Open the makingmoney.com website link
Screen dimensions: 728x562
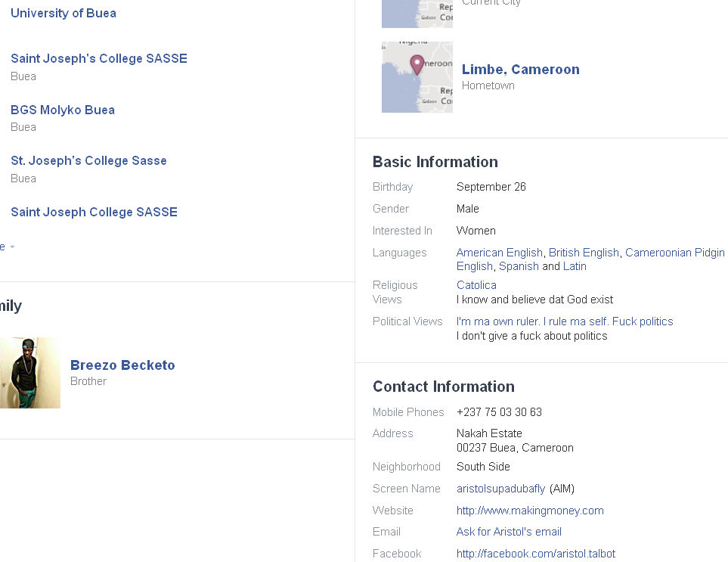click(x=530, y=511)
